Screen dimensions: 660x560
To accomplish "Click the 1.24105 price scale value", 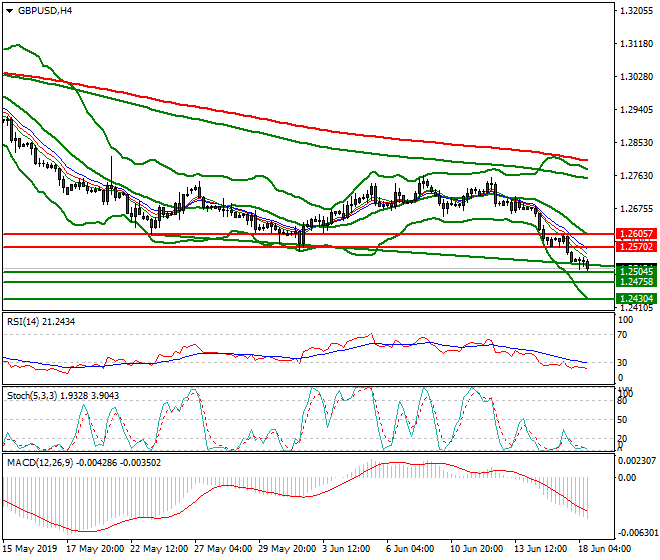I will click(x=636, y=308).
